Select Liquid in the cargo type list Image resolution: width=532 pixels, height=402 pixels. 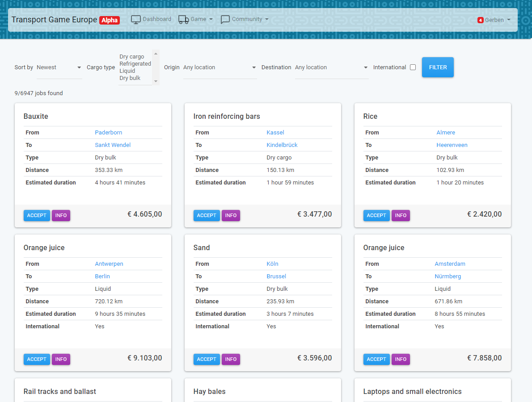[x=127, y=71]
